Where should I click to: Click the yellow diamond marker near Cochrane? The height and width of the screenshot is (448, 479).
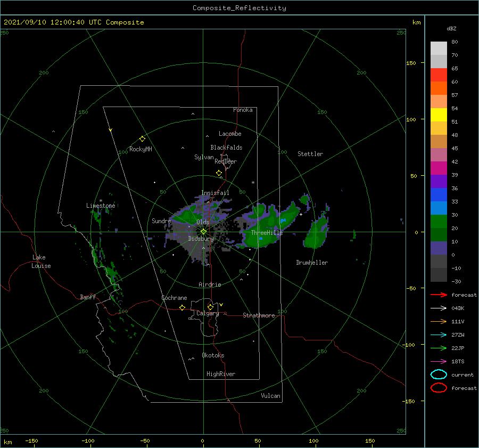[183, 308]
